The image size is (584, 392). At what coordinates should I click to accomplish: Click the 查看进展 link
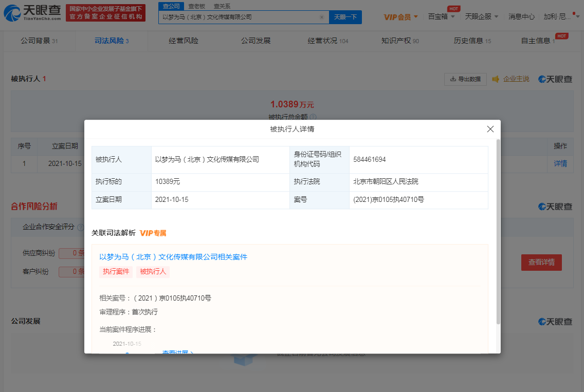coord(177,352)
